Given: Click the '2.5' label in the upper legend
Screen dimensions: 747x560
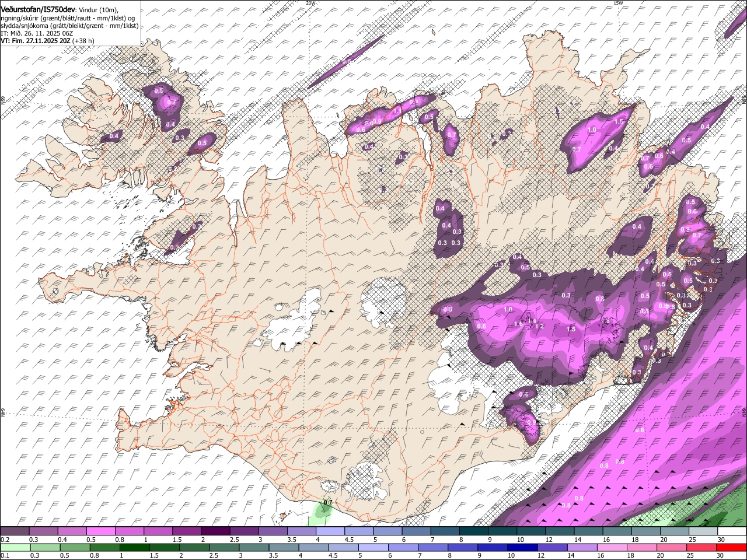Looking at the screenshot, I should click(234, 540).
